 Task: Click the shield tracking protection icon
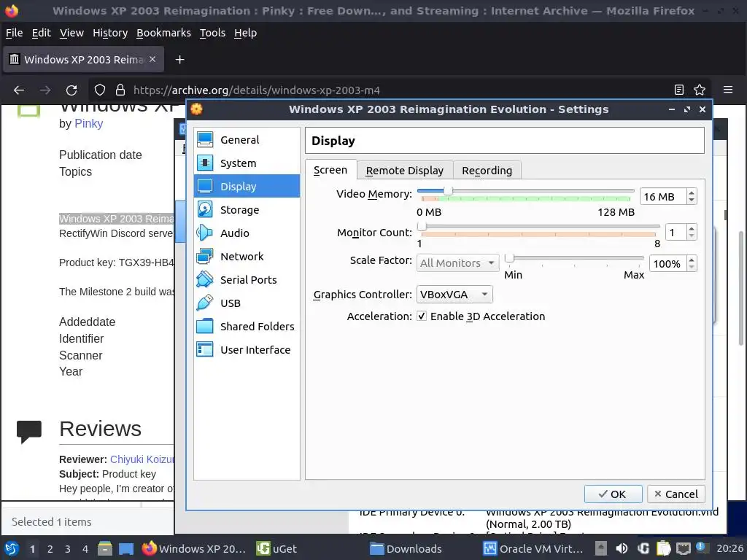click(x=99, y=90)
